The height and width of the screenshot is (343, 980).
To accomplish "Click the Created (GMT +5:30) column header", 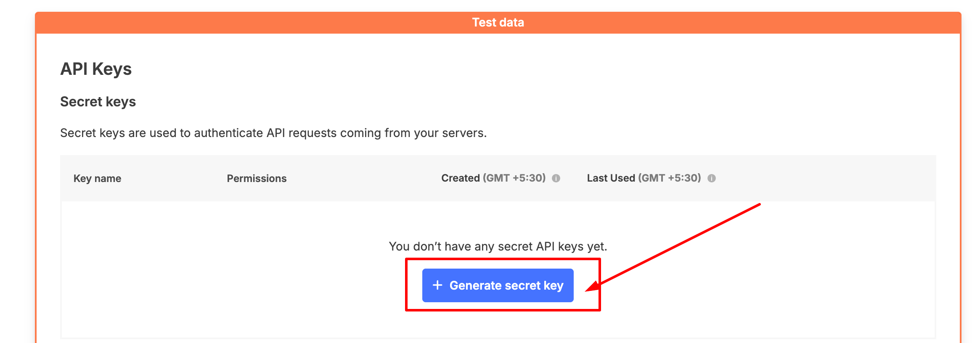I will 493,178.
